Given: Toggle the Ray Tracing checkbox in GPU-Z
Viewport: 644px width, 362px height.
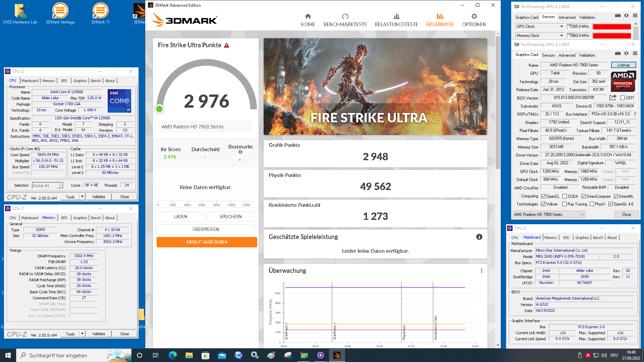Looking at the screenshot, I should (564, 204).
